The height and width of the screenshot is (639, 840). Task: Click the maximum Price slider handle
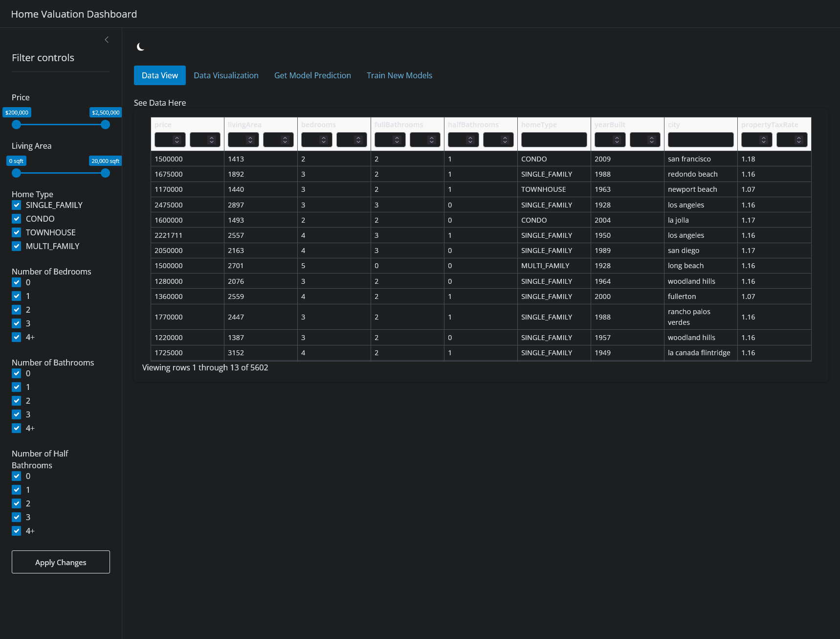pyautogui.click(x=105, y=125)
